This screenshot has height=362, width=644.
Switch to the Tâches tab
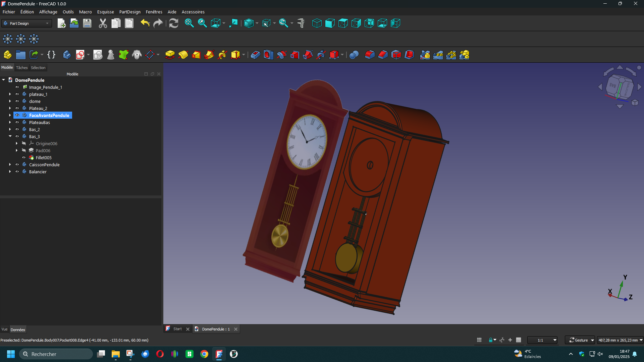[22, 68]
